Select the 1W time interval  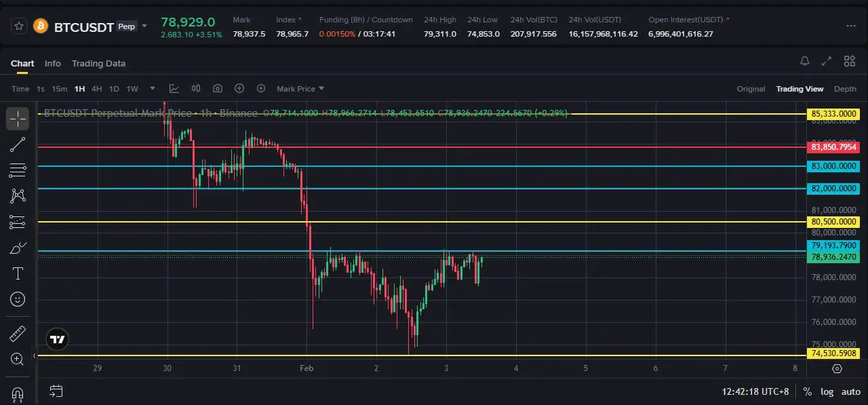(x=132, y=89)
